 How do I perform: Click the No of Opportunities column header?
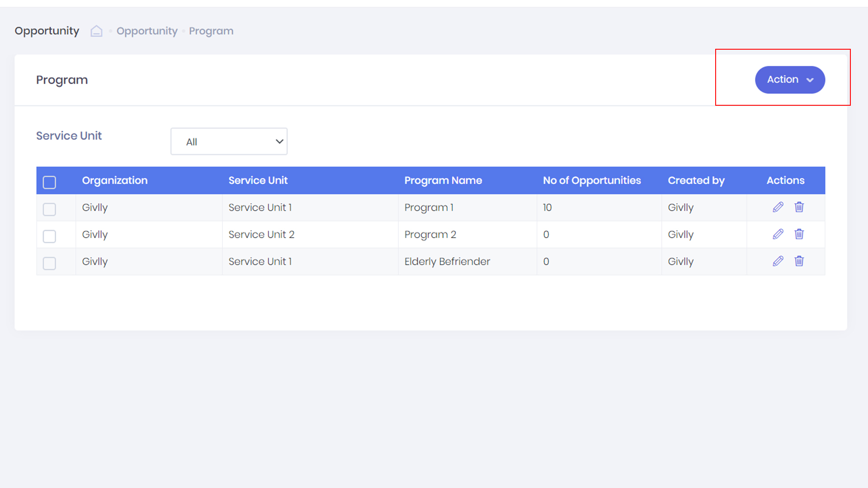[591, 181]
